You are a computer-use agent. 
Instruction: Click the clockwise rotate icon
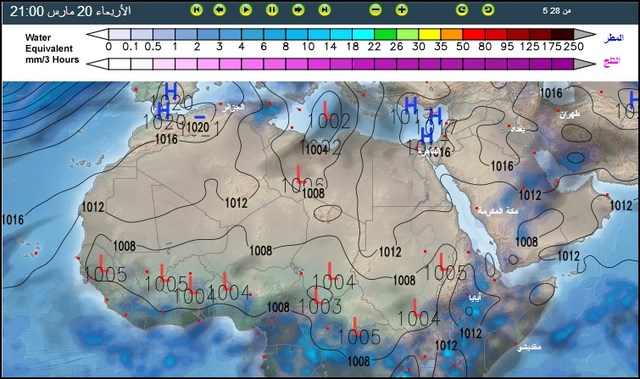[x=462, y=10]
